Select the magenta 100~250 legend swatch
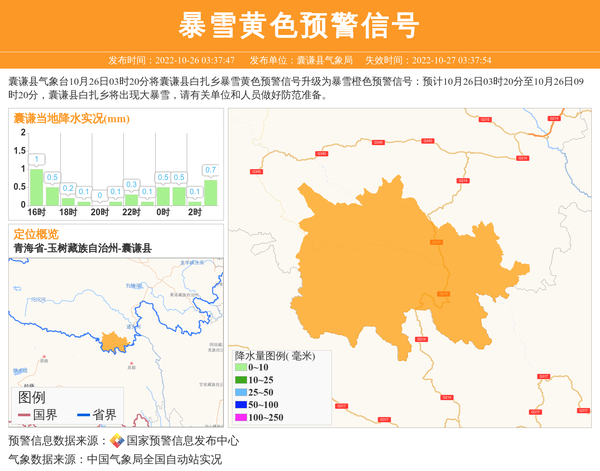Screen dimensions: 600x471 click(240, 417)
